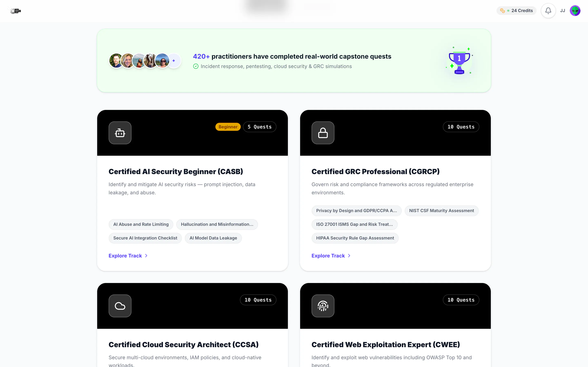This screenshot has width=588, height=367.
Task: Click chevron arrow beside CGRCP Explore Track
Action: [x=349, y=256]
